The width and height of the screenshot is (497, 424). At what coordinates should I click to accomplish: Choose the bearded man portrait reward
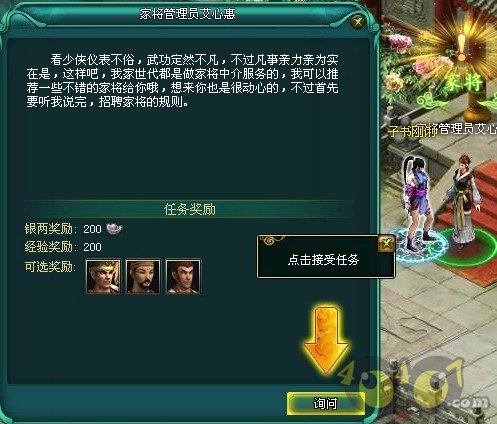tap(143, 276)
